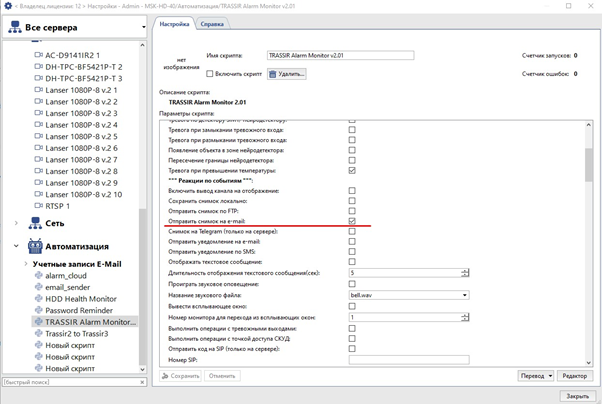Image resolution: width=602 pixels, height=404 pixels.
Task: Click the network icon beside Сеть
Action: coord(35,223)
